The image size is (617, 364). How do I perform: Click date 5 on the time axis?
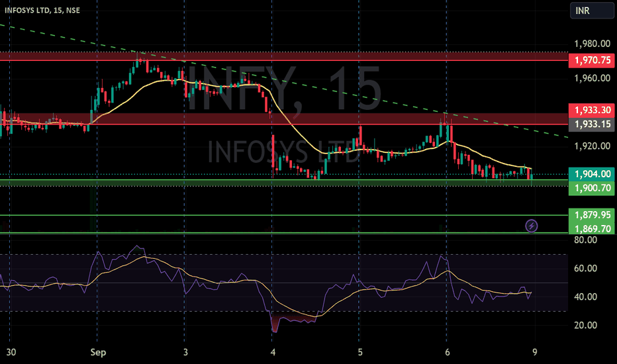click(360, 352)
